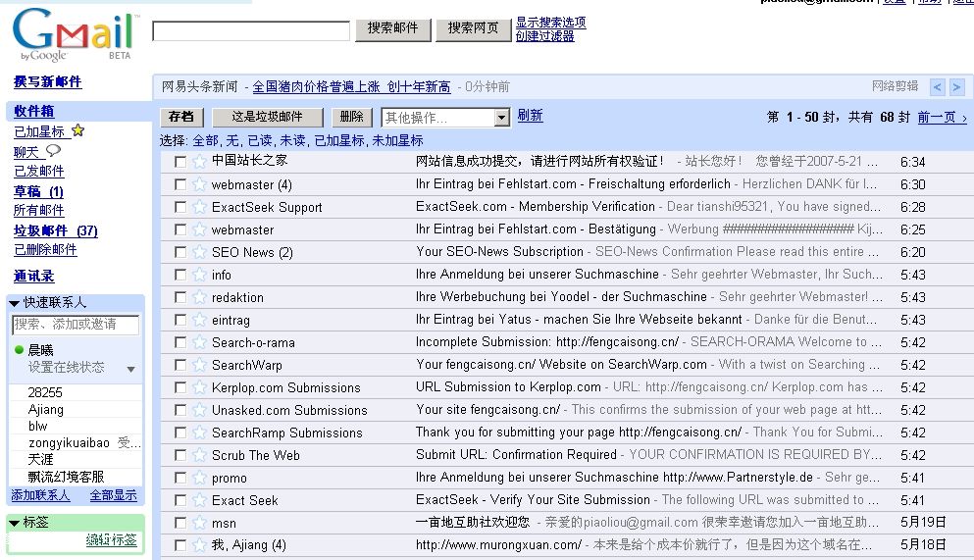
Task: Go to older mail via 前一页 link
Action: pos(943,118)
